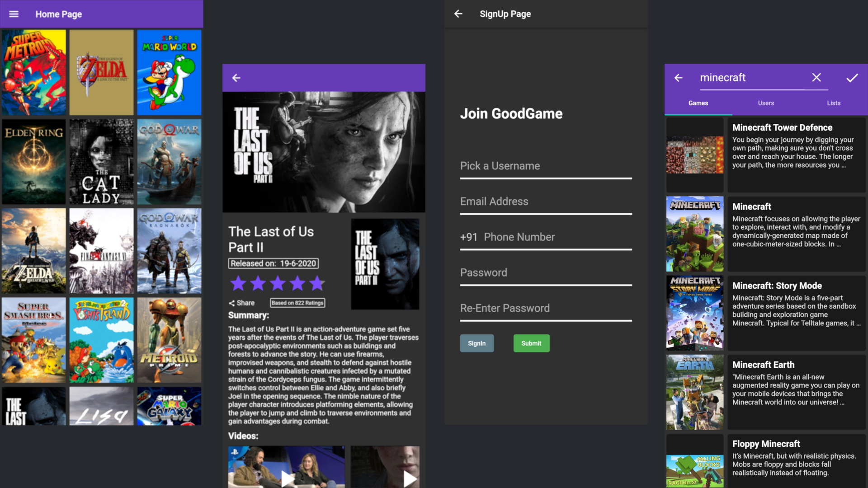The height and width of the screenshot is (488, 868).
Task: Play the second Last of Us video
Action: tap(385, 467)
